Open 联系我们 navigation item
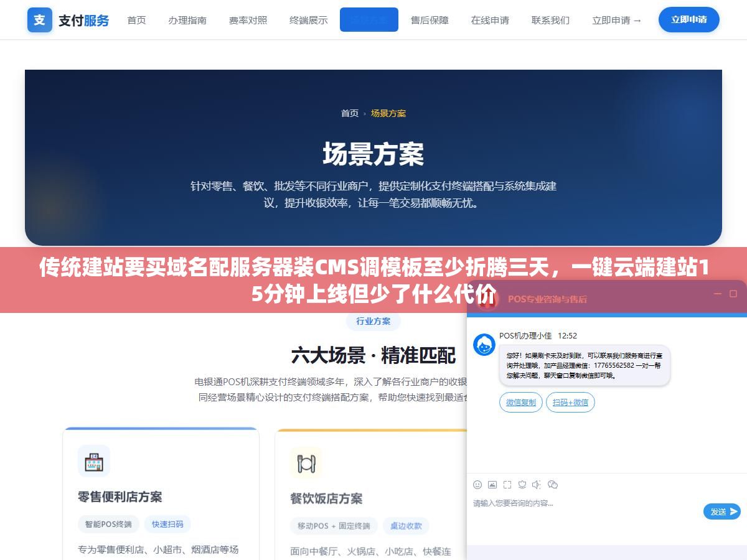The width and height of the screenshot is (747, 560). pyautogui.click(x=550, y=20)
